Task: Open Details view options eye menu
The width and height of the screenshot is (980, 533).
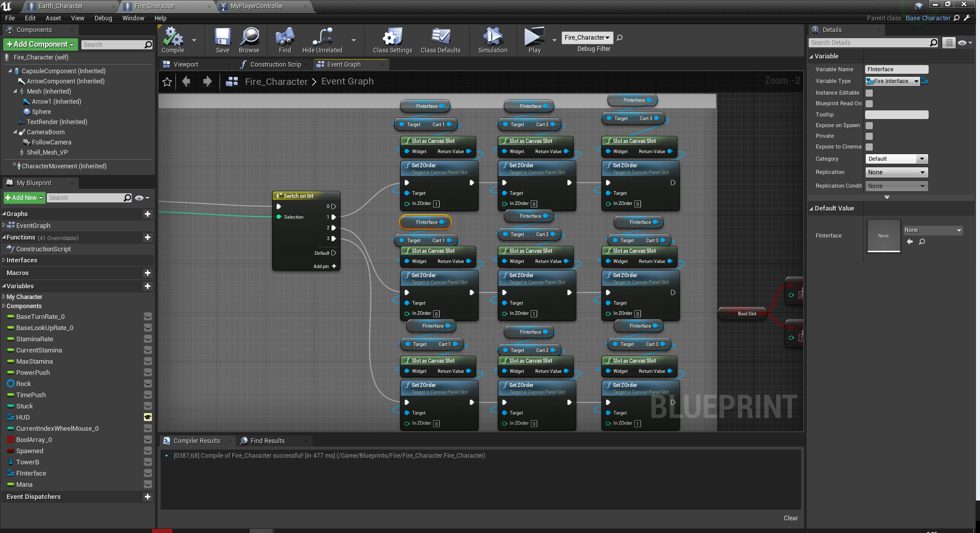Action: 965,43
